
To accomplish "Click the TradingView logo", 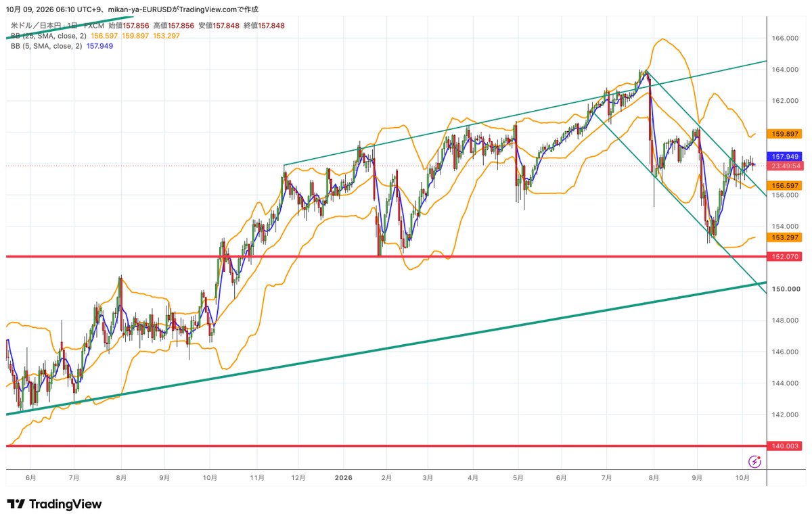I will coord(54,504).
